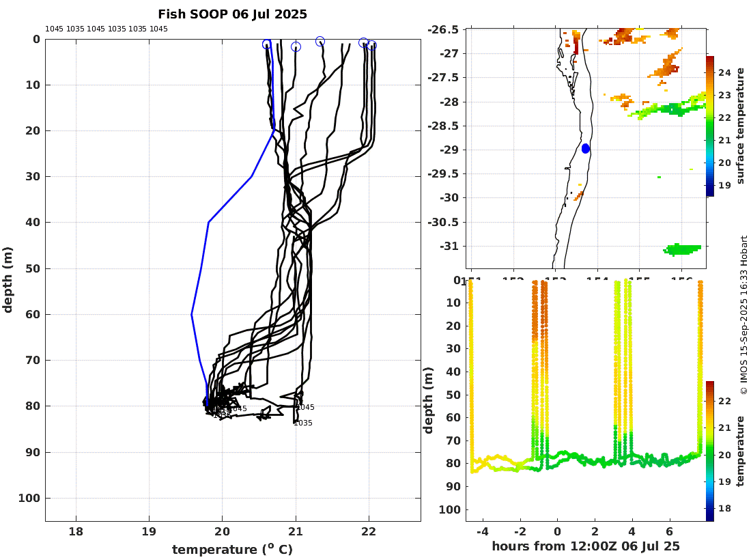Click the rightmost blue circle at profile top
The height and width of the screenshot is (560, 751).
click(x=372, y=46)
